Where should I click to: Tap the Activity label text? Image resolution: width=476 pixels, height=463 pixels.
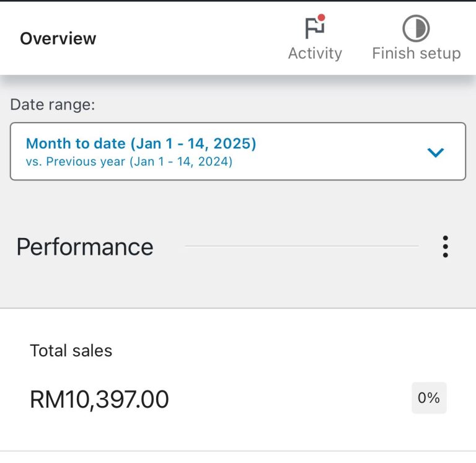point(315,53)
